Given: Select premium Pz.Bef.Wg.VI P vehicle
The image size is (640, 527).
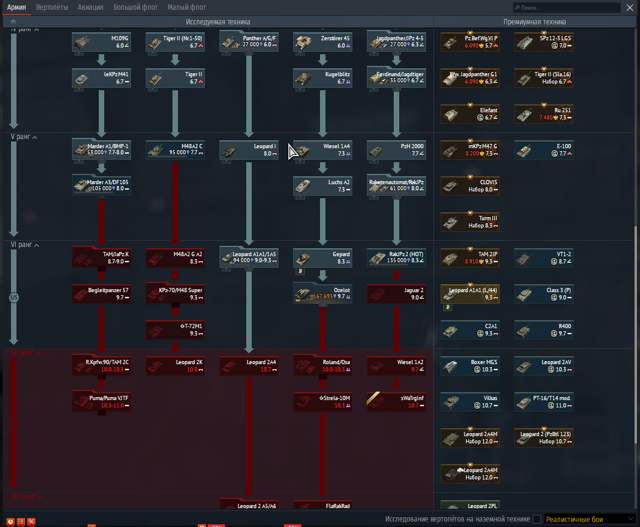Looking at the screenshot, I should coord(470,42).
